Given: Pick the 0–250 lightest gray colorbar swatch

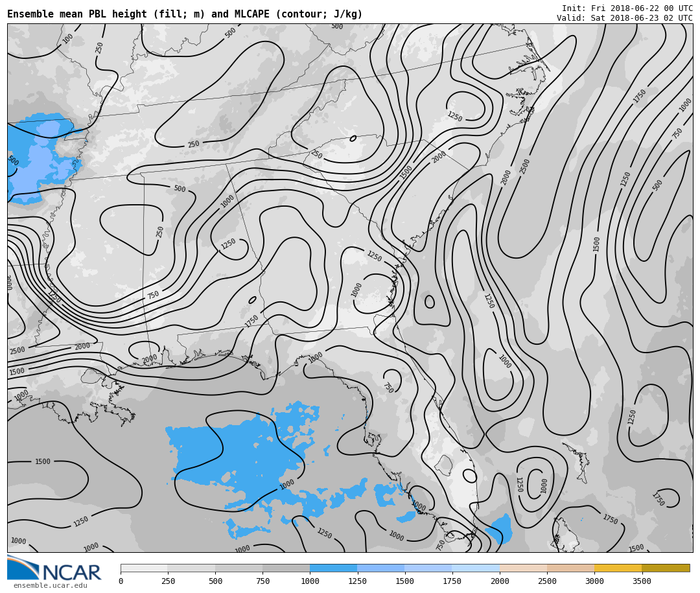Looking at the screenshot, I should click(x=144, y=568).
